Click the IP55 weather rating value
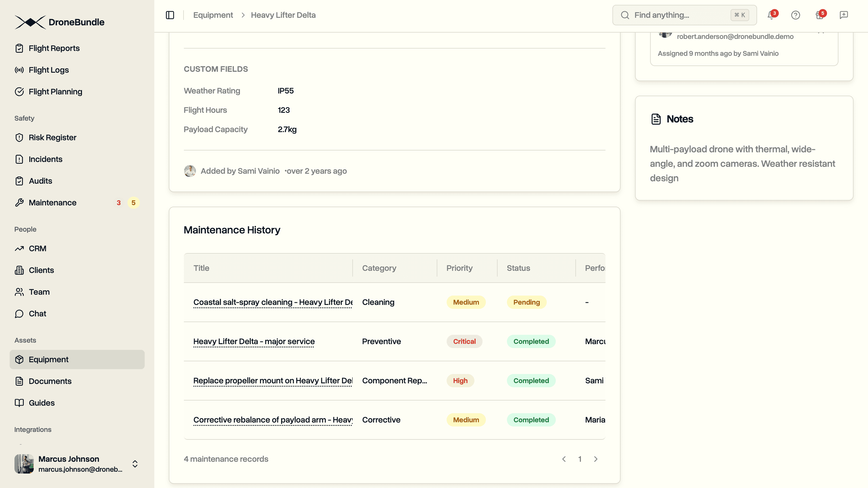 [285, 91]
